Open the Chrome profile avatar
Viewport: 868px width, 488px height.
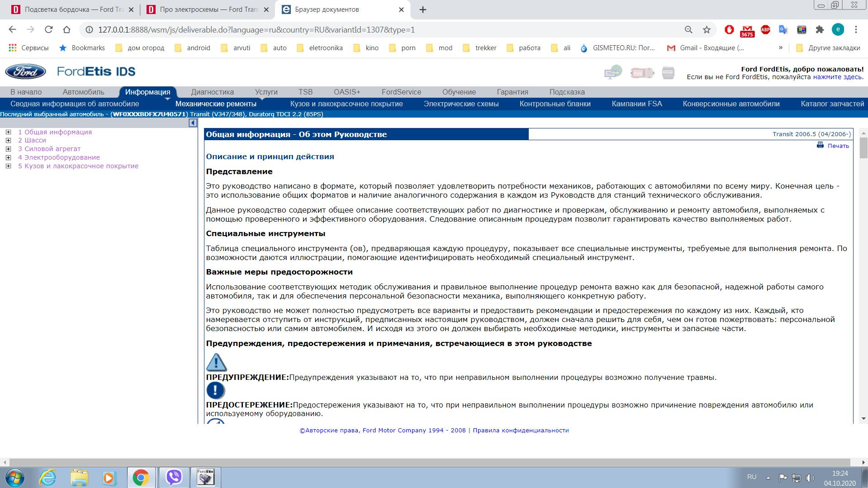tap(838, 30)
